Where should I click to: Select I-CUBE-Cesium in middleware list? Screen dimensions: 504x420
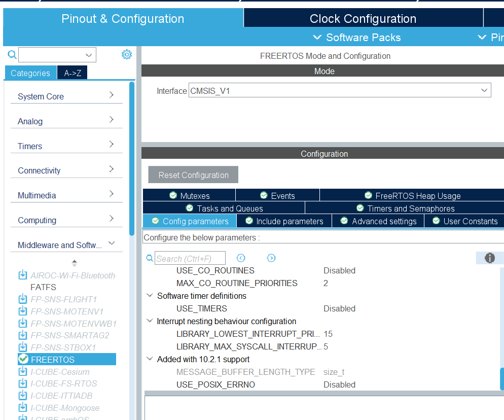click(x=60, y=372)
